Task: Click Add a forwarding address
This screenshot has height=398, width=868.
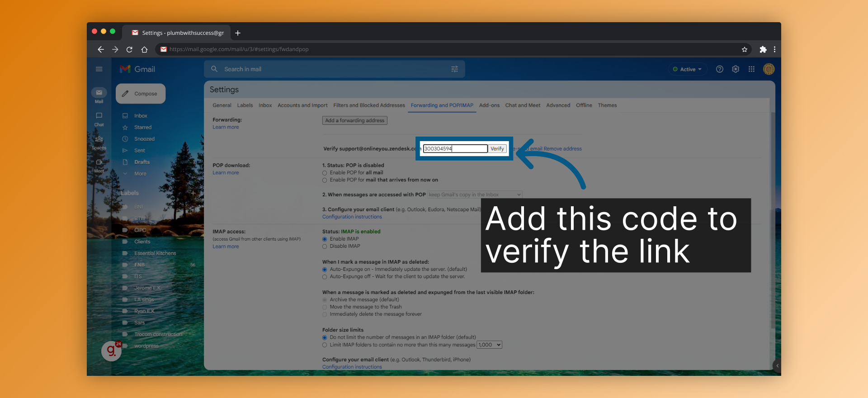Action: pos(355,120)
